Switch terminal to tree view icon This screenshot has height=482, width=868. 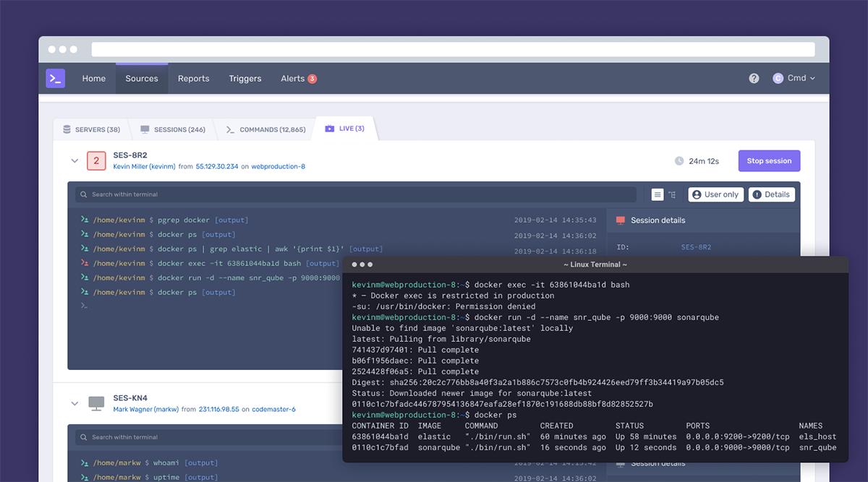672,194
